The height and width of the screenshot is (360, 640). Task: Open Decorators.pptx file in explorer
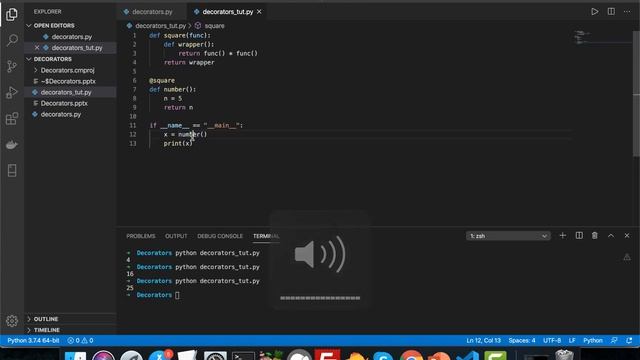[x=64, y=103]
